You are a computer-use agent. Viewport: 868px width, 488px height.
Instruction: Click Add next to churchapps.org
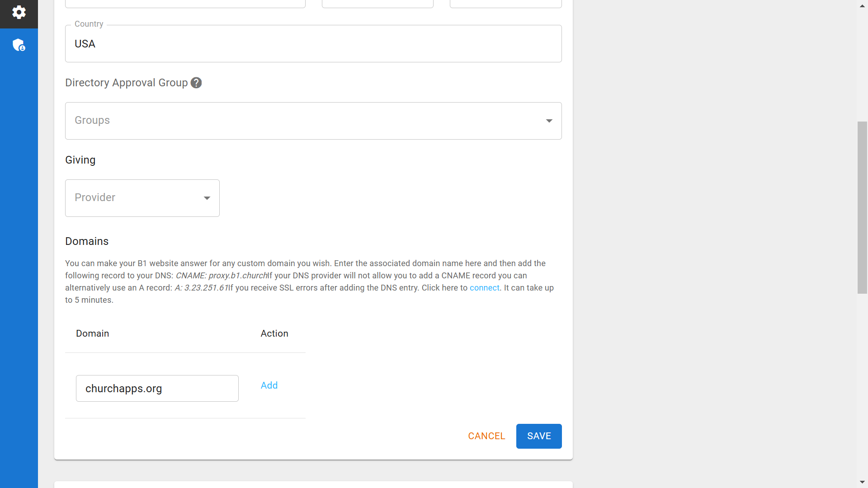269,385
